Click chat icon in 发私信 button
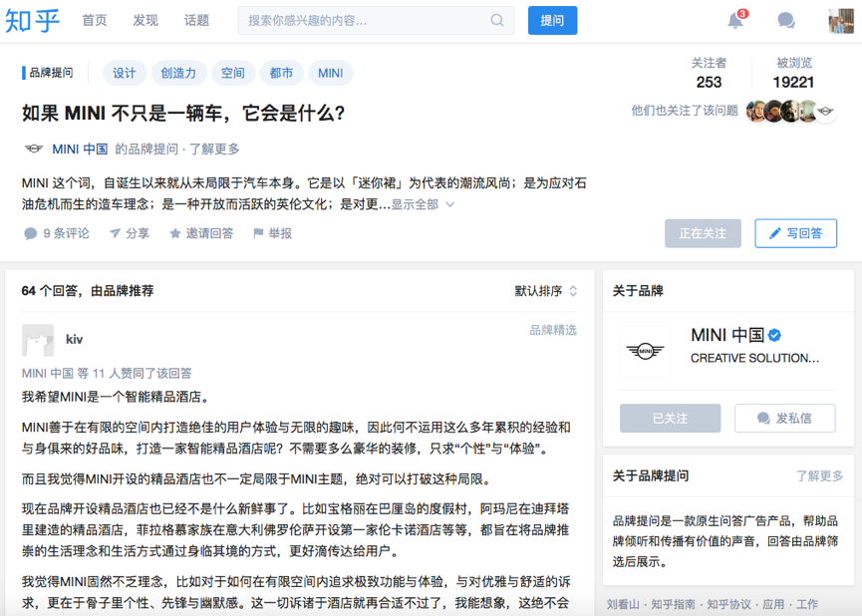Image resolution: width=862 pixels, height=616 pixels. point(763,419)
